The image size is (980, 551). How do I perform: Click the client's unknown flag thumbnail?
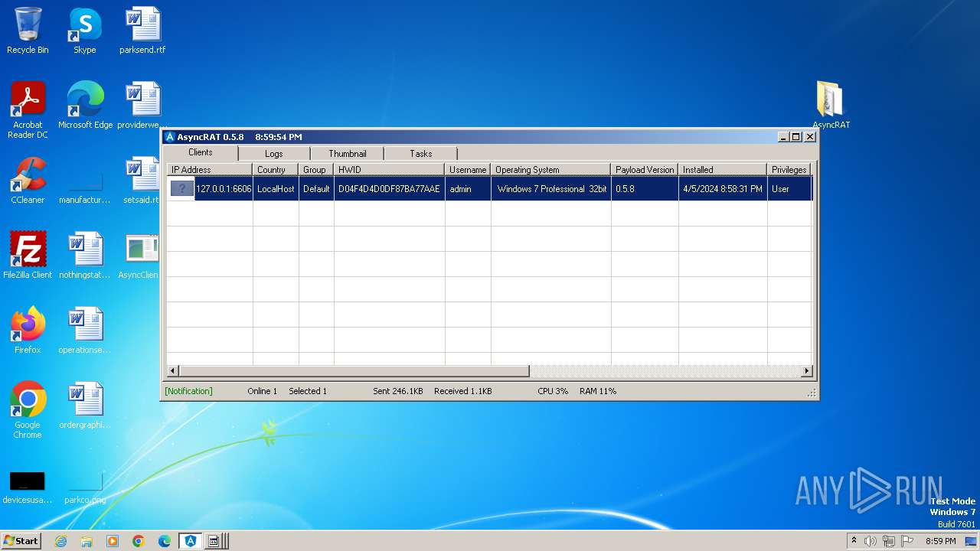click(x=182, y=189)
